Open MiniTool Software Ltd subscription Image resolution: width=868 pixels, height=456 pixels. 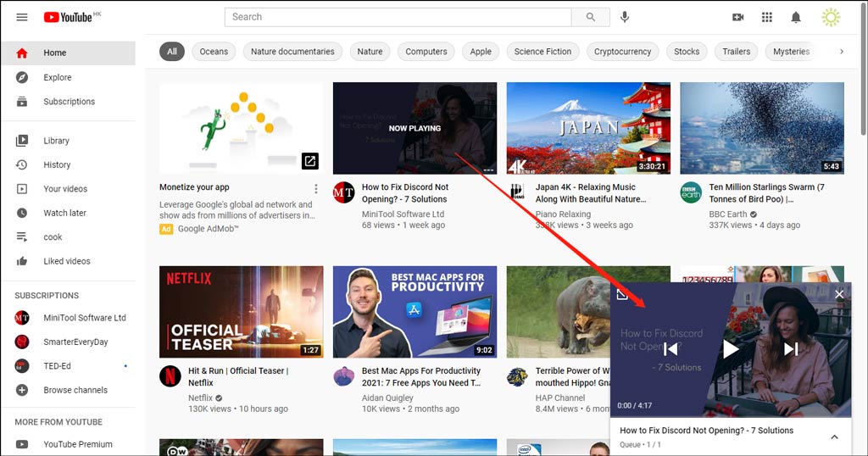(68, 318)
